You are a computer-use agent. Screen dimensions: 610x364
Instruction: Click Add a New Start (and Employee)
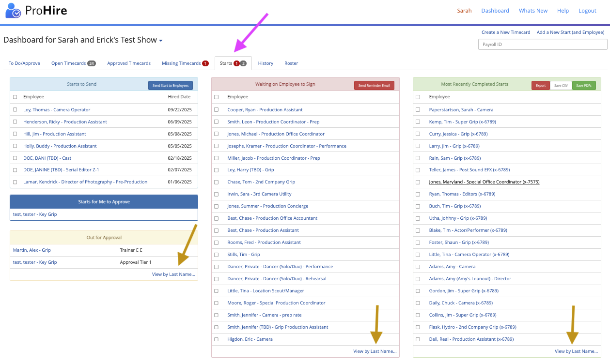570,32
